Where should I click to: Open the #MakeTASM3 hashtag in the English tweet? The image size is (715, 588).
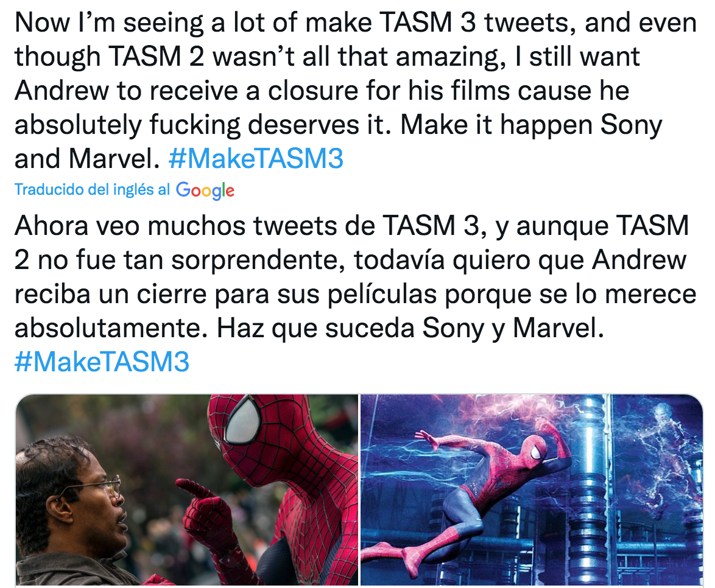(x=256, y=159)
